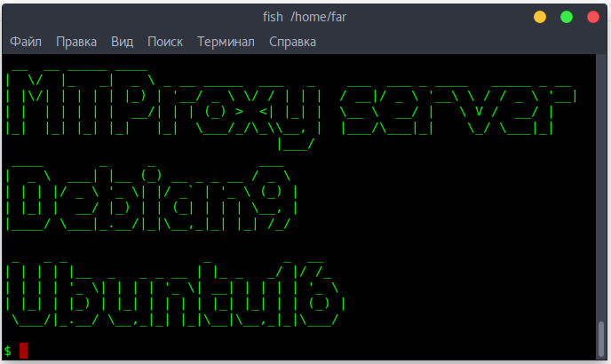
Task: Click the 'Ubuntu16' ASCII art text
Action: point(175,294)
